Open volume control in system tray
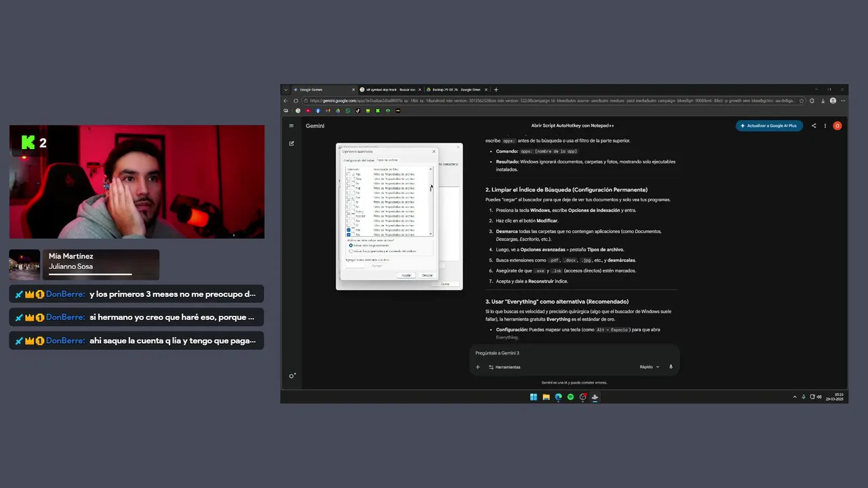This screenshot has width=868, height=488. click(x=819, y=397)
